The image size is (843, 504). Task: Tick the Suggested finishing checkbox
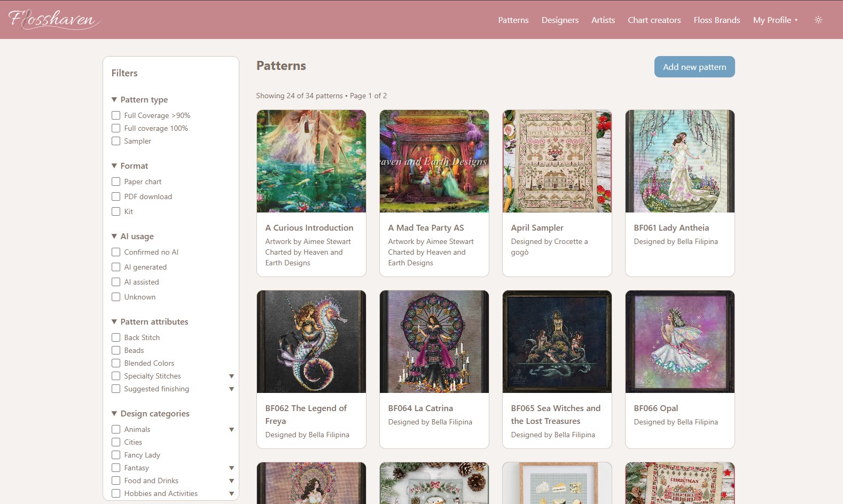point(116,389)
